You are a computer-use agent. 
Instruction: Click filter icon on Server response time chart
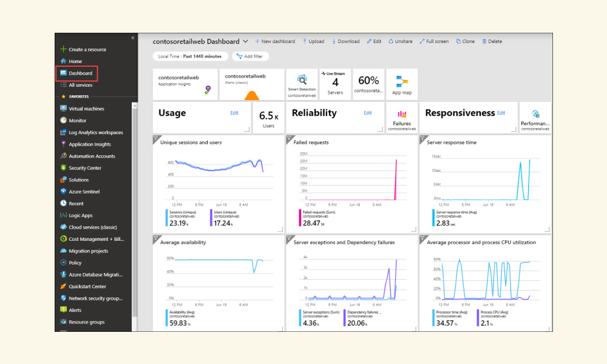tap(422, 138)
